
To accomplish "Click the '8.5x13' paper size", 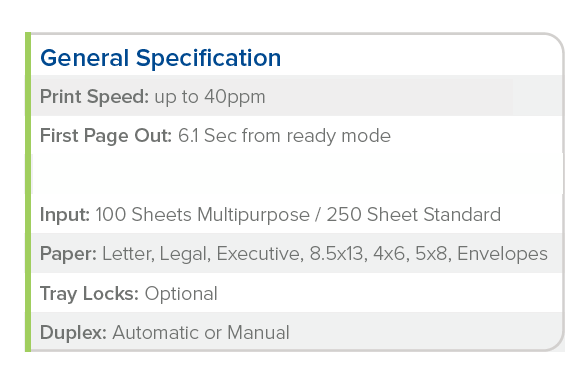I will click(x=338, y=254).
